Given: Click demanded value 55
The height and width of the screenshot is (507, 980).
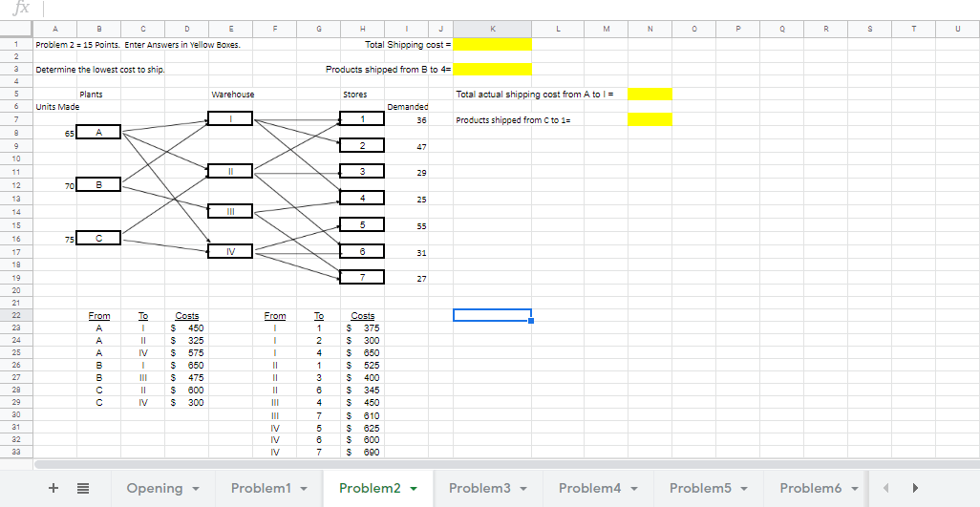Looking at the screenshot, I should tap(421, 226).
